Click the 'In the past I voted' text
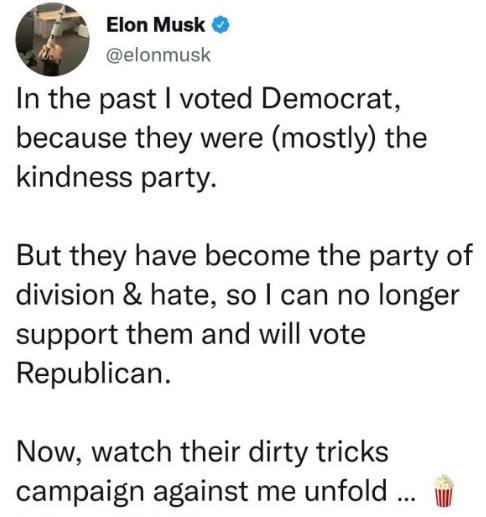 135,99
